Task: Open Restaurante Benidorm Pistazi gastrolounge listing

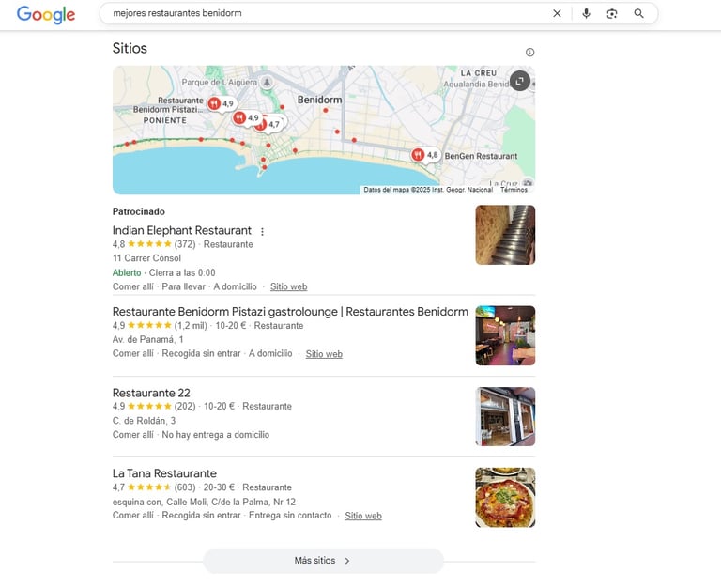Action: (290, 312)
